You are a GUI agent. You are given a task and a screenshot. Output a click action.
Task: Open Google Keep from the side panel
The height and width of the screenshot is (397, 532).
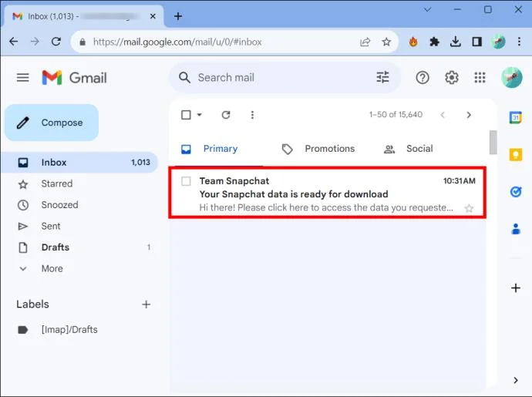click(515, 155)
